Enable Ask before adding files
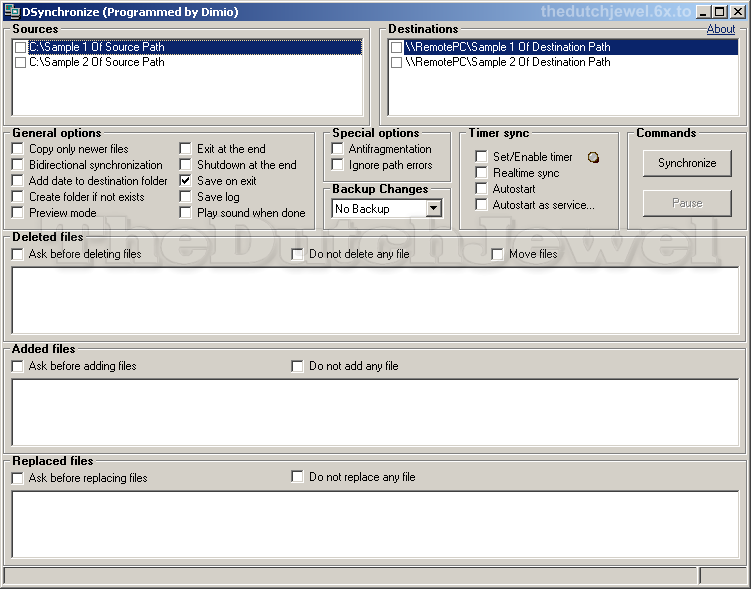 coord(18,366)
